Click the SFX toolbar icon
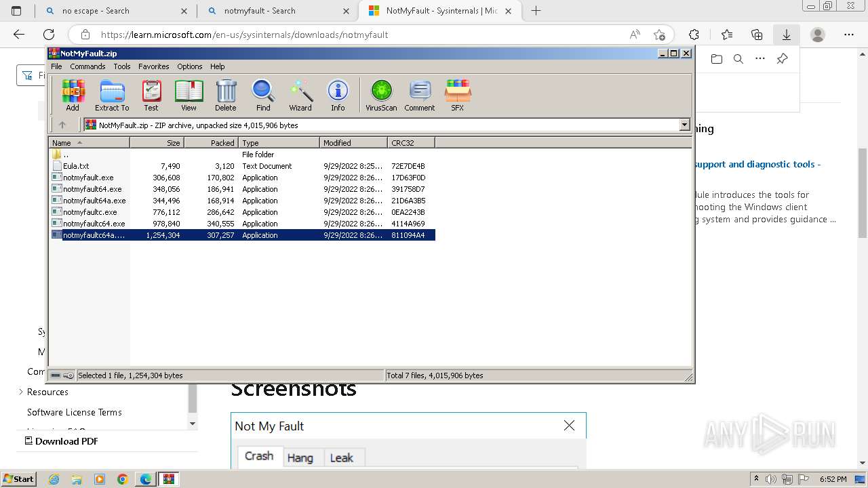868x488 pixels. 458,96
